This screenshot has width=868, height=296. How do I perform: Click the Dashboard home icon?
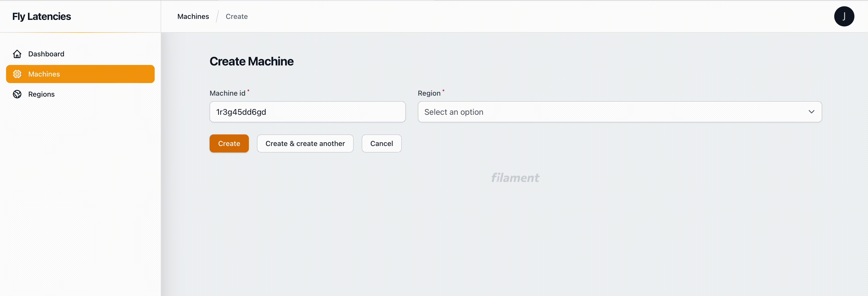(17, 54)
